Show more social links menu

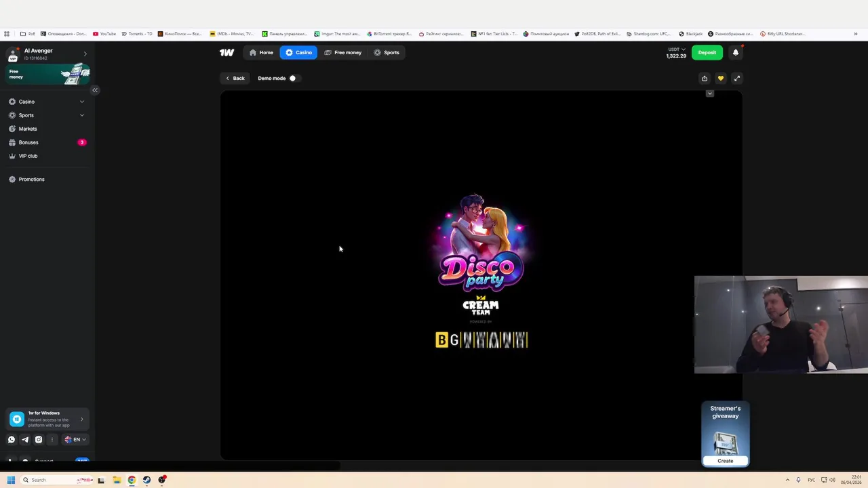(x=52, y=439)
